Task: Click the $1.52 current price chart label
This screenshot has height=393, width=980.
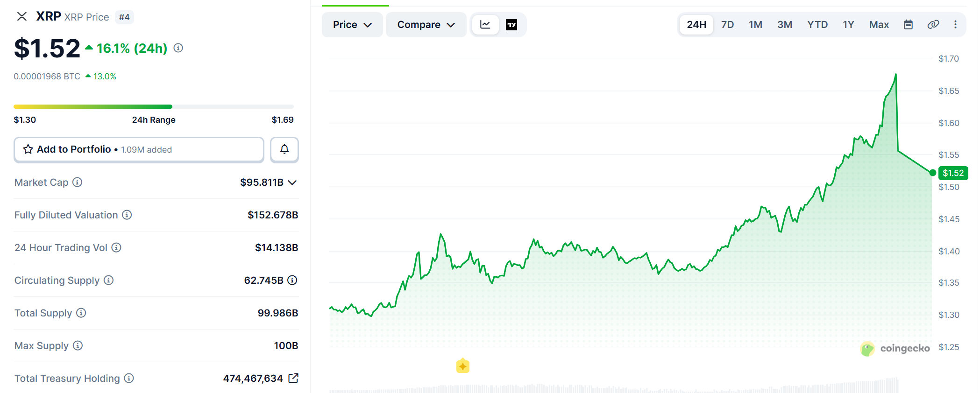Action: coord(953,173)
